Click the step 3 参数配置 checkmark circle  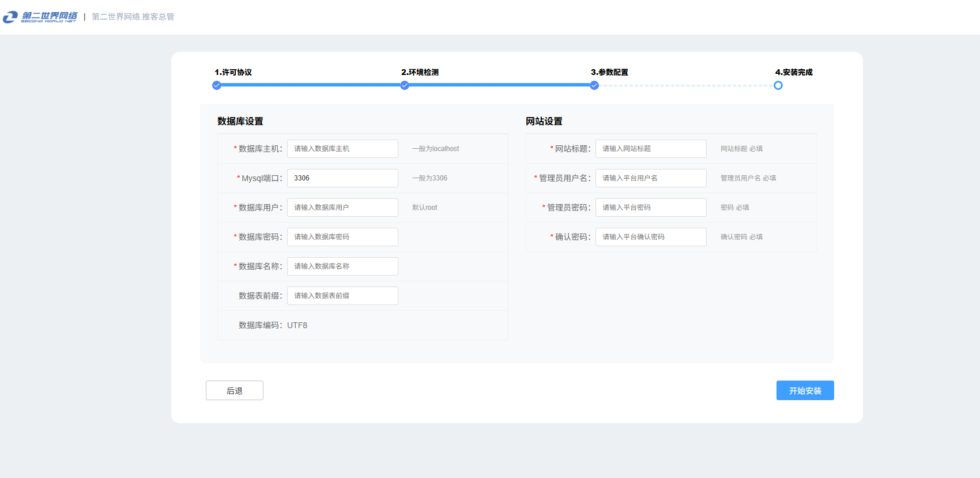[x=594, y=85]
